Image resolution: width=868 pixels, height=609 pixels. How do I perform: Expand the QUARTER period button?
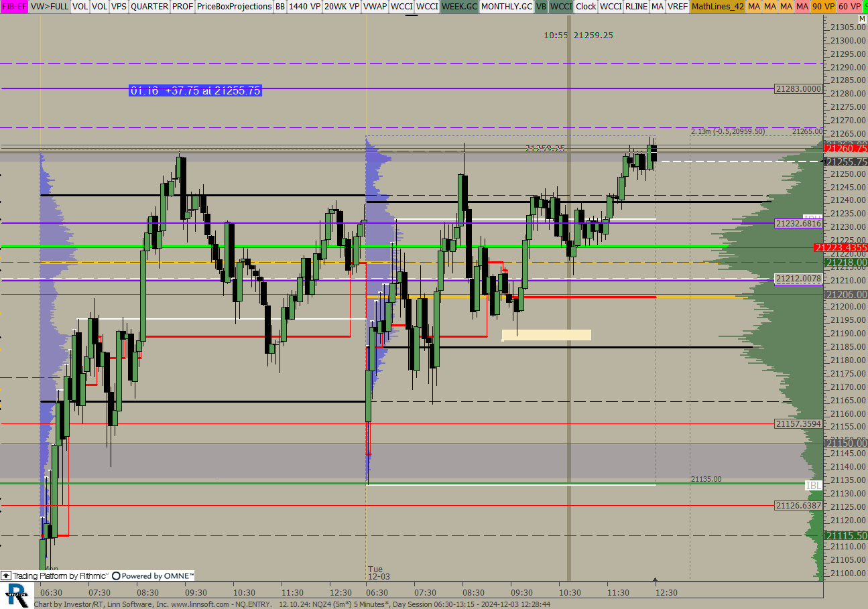[x=149, y=6]
